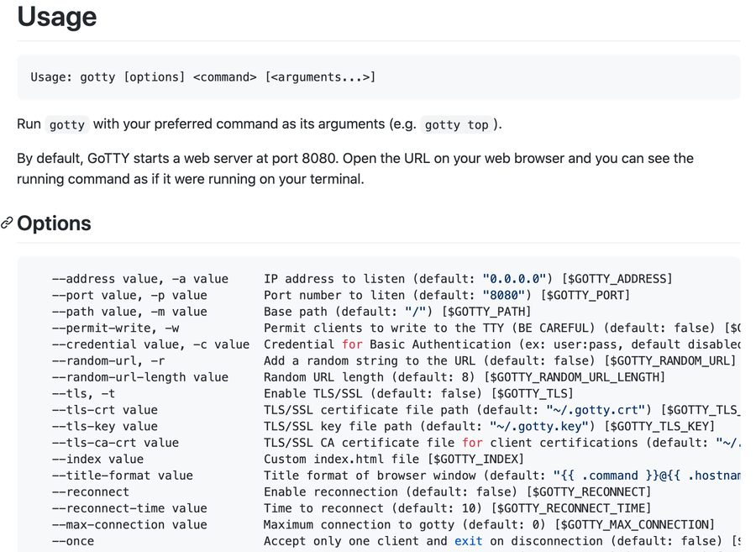This screenshot has height=552, width=756.
Task: Click the usage line "gotty [options] <command>"
Action: pyautogui.click(x=168, y=77)
